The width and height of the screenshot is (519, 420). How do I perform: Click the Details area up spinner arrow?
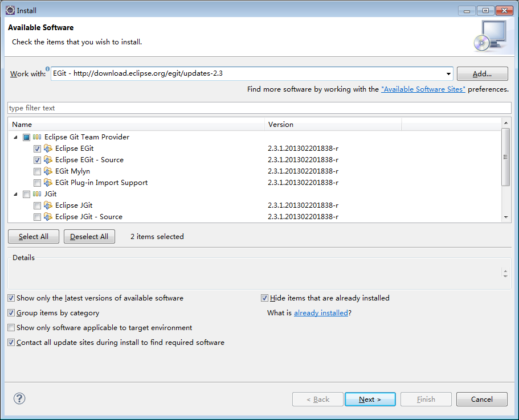(x=505, y=271)
